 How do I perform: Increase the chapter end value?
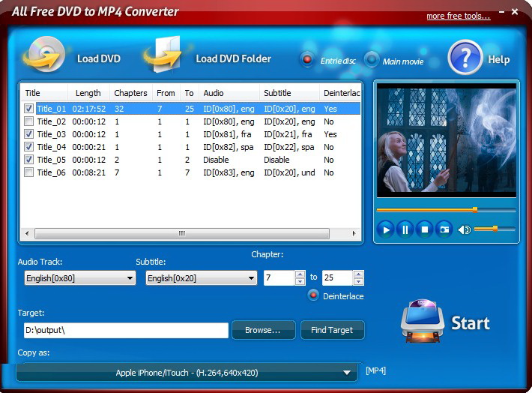pyautogui.click(x=359, y=274)
